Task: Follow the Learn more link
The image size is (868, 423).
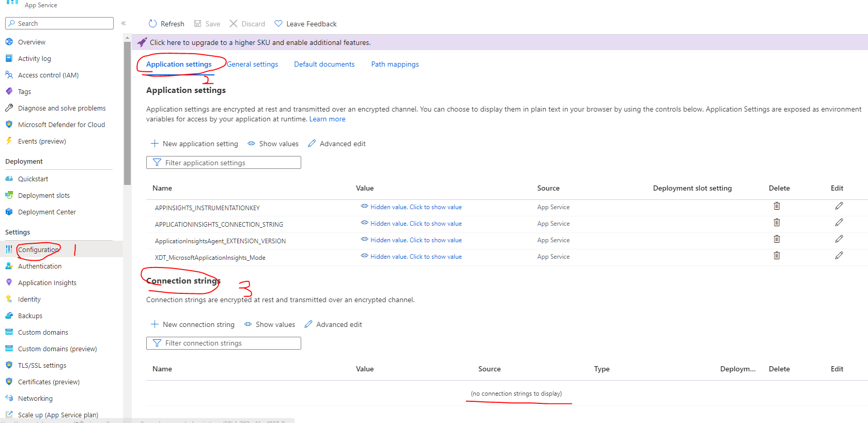Action: point(327,119)
